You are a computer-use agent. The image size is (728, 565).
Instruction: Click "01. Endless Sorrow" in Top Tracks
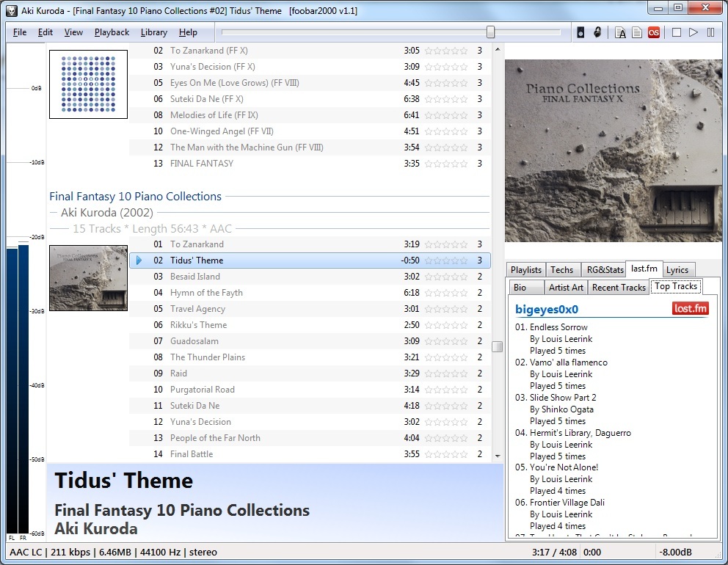point(551,327)
